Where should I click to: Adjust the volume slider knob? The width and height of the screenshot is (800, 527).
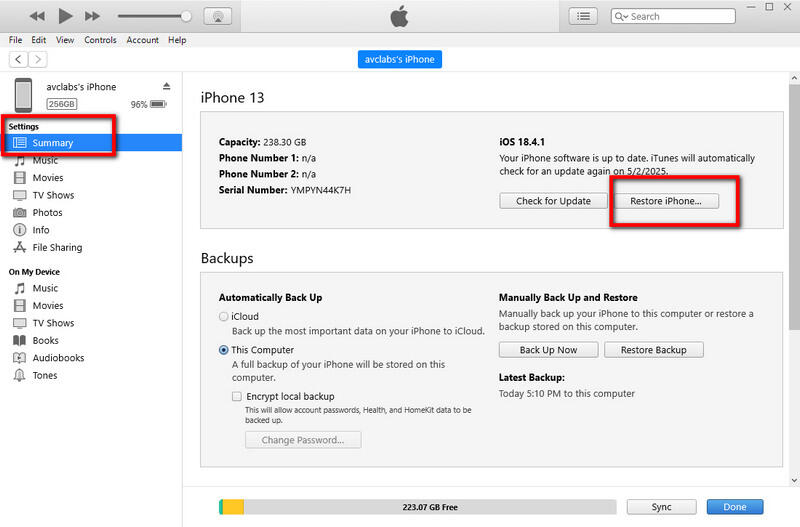pos(186,16)
